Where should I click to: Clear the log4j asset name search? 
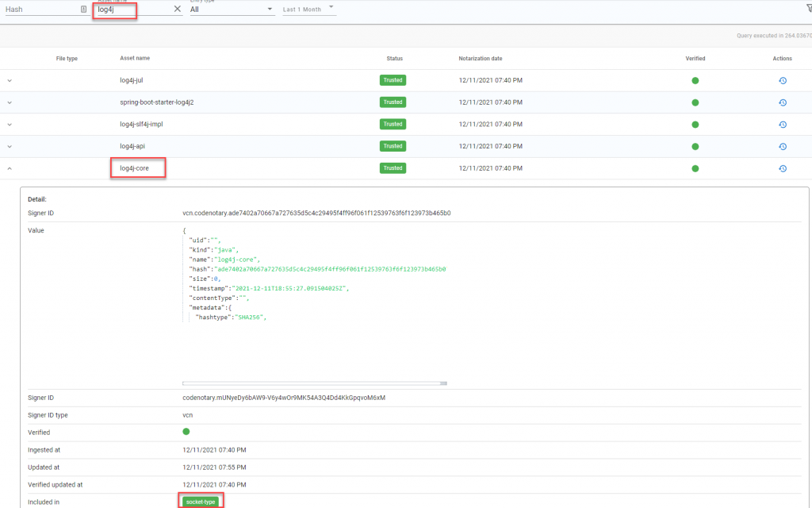(177, 9)
